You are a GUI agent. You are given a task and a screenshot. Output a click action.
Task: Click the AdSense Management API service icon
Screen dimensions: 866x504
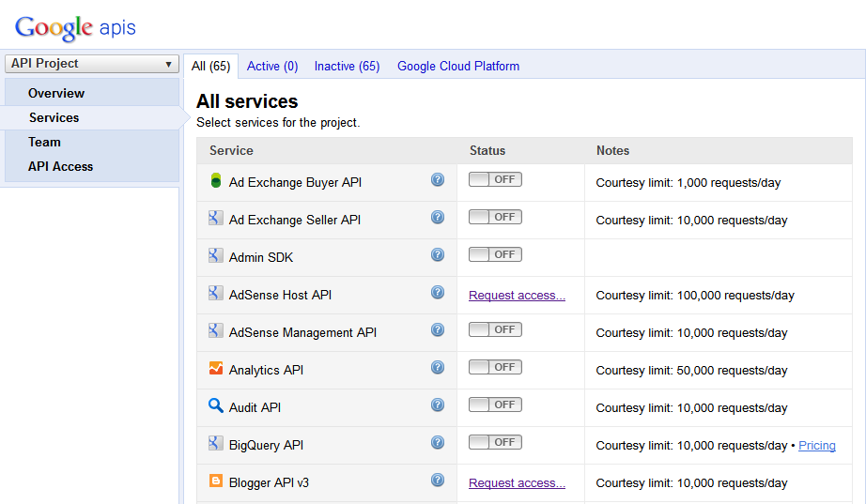[216, 330]
